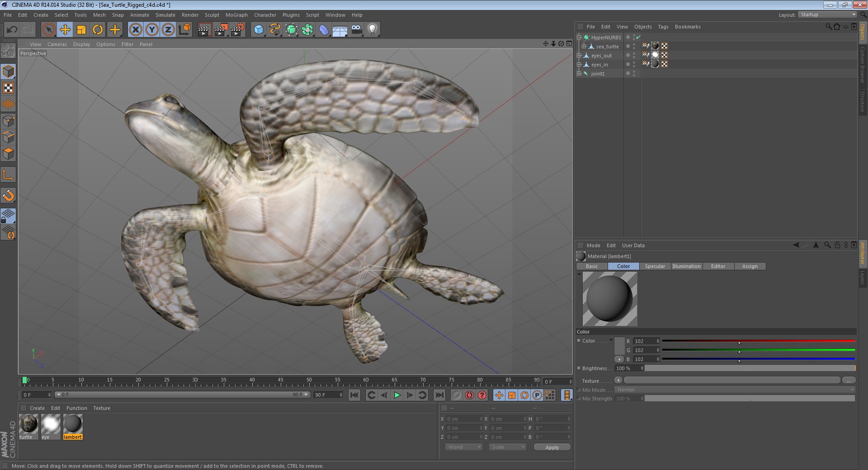868x470 pixels.
Task: Add a Camera object
Action: point(356,30)
